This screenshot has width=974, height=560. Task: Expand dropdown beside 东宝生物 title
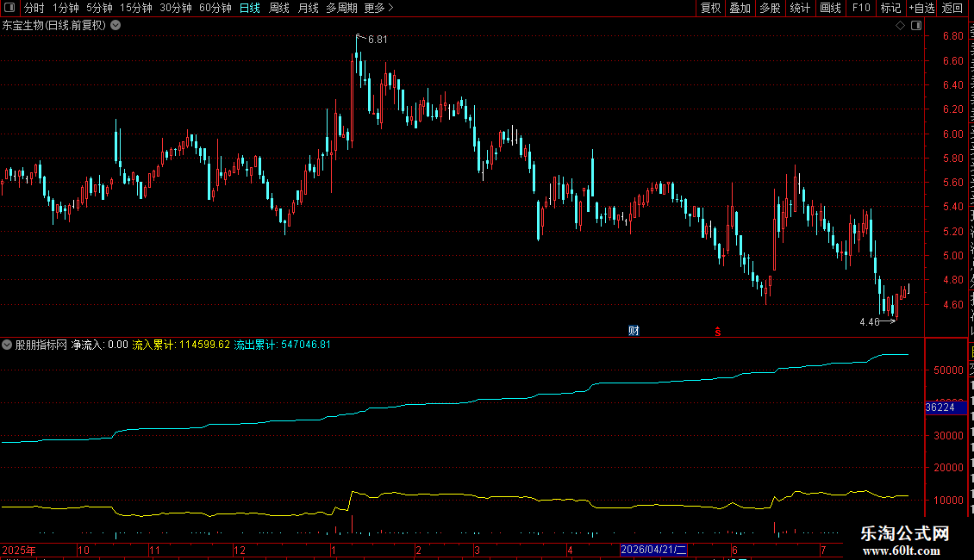116,26
